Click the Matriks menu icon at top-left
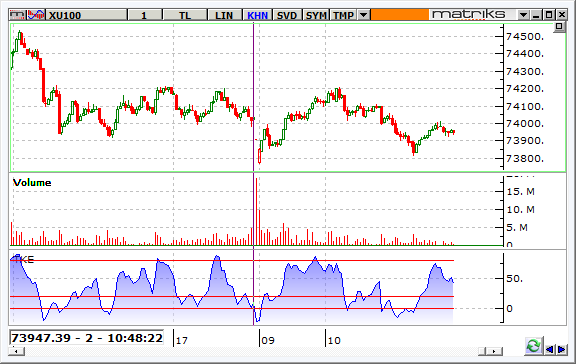The image size is (576, 364). [x=18, y=15]
